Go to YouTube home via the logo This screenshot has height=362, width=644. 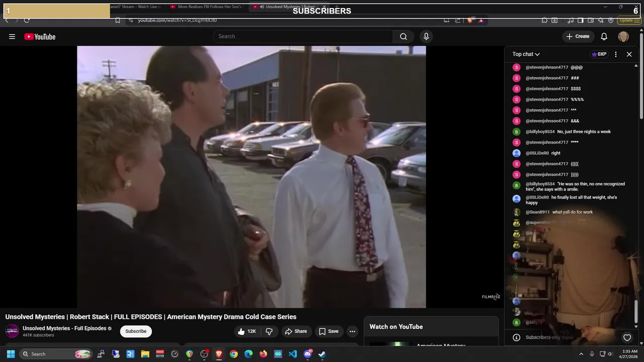click(40, 37)
